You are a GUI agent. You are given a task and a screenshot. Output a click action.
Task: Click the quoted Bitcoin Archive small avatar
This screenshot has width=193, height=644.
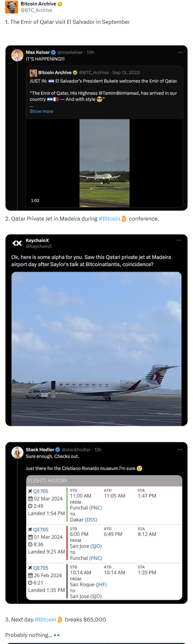pyautogui.click(x=33, y=73)
